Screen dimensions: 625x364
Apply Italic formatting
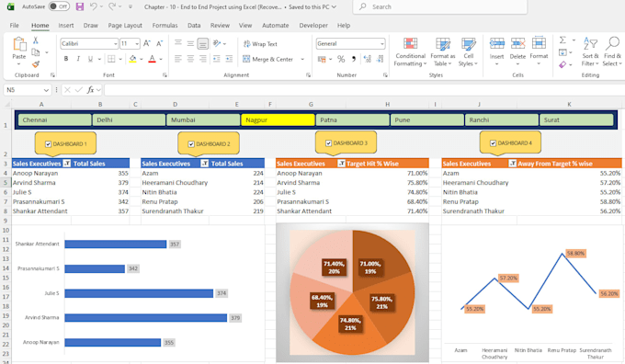tap(78, 59)
